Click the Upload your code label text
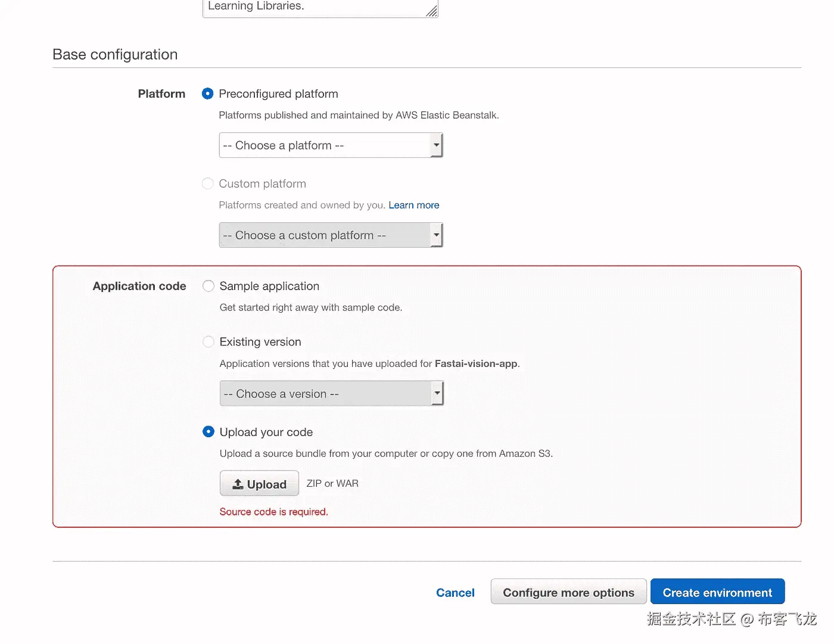This screenshot has height=644, width=834. (x=266, y=432)
